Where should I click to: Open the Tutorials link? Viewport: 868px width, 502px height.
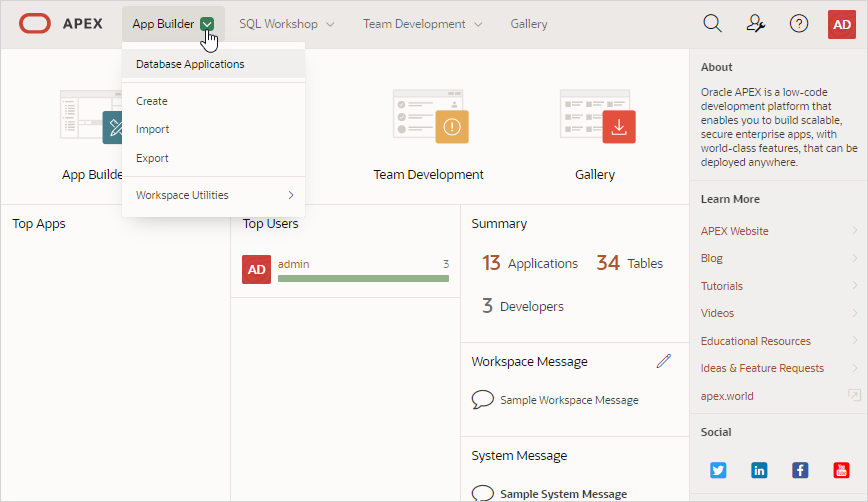pyautogui.click(x=721, y=286)
